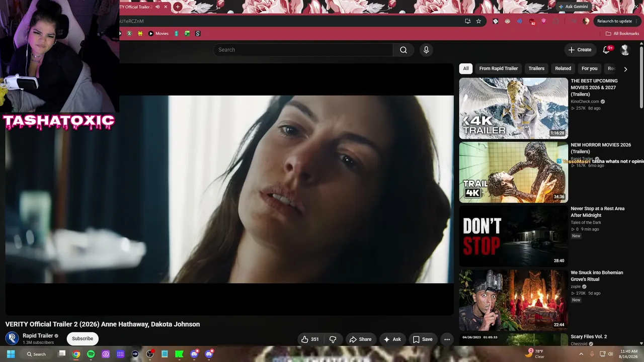
Task: Subscribe to Rapid Trailer
Action: click(x=83, y=338)
